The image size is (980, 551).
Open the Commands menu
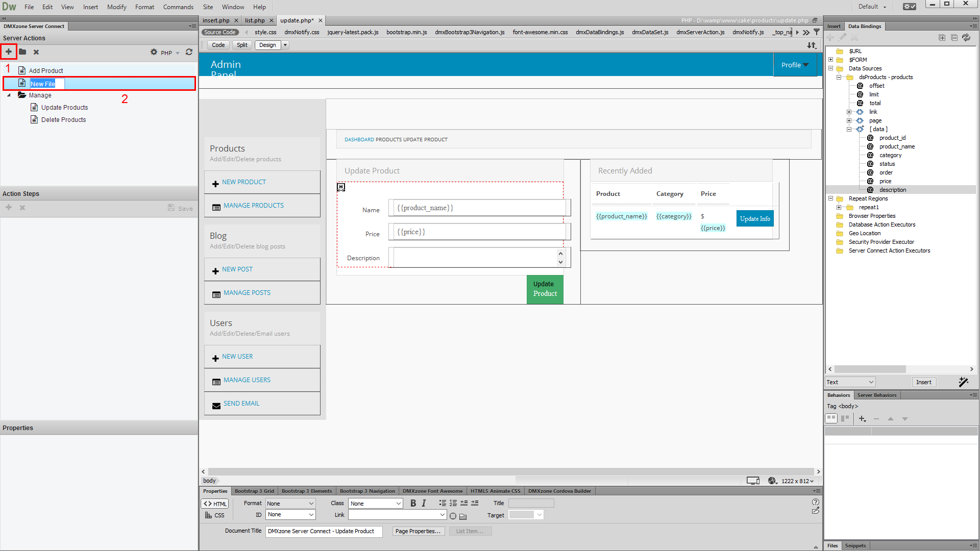pyautogui.click(x=178, y=7)
